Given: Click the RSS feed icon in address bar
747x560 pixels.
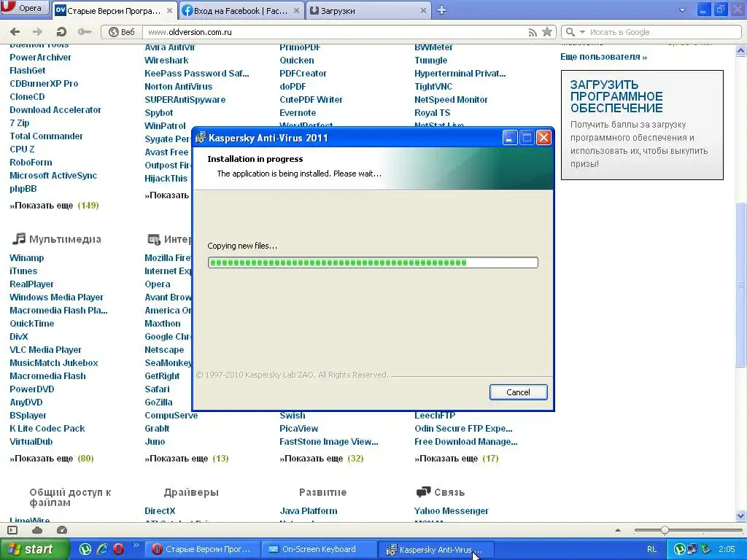Looking at the screenshot, I should pyautogui.click(x=533, y=32).
